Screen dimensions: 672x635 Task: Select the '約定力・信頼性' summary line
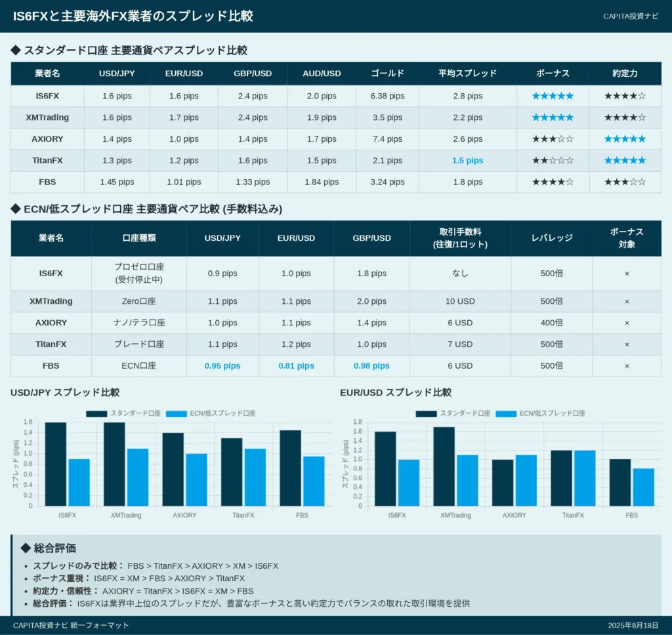click(143, 591)
